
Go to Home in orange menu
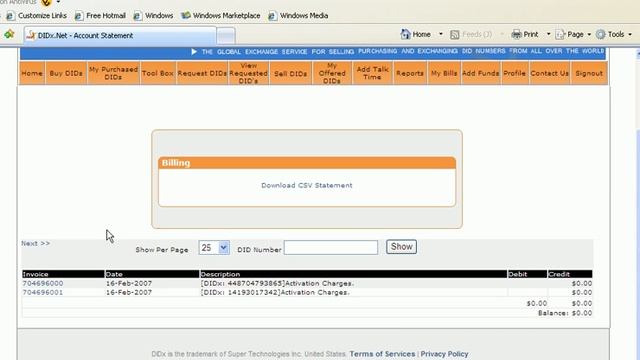(x=32, y=73)
